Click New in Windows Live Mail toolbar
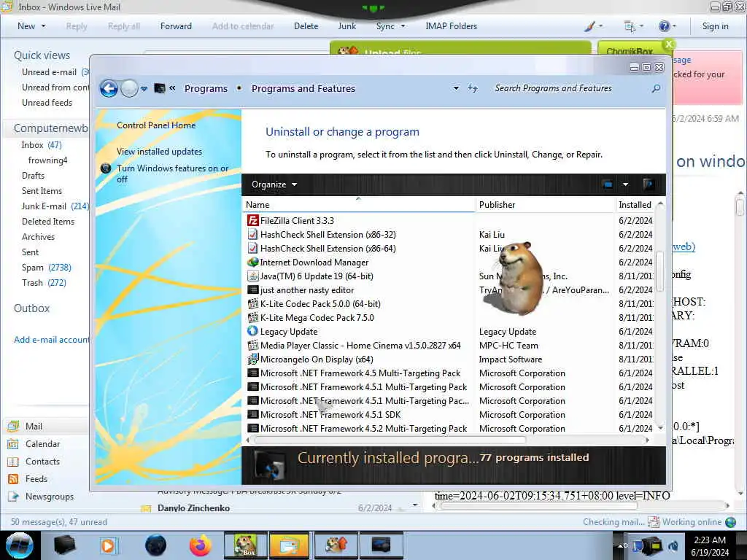The image size is (747, 560). pos(26,26)
